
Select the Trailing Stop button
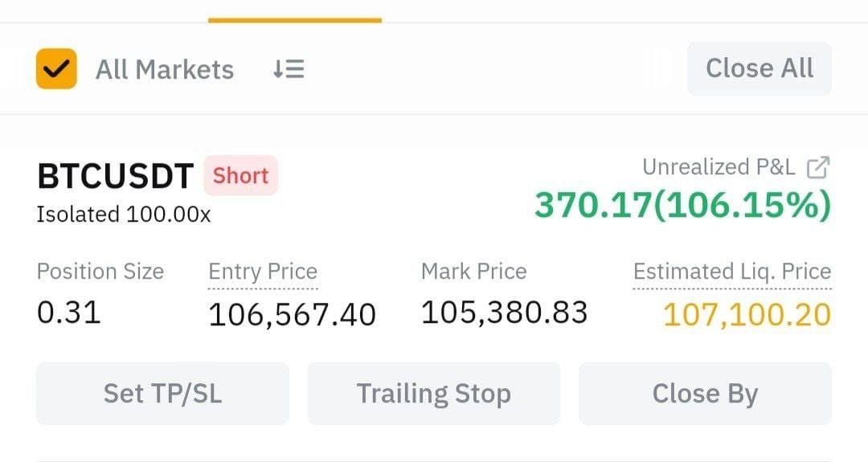point(434,394)
